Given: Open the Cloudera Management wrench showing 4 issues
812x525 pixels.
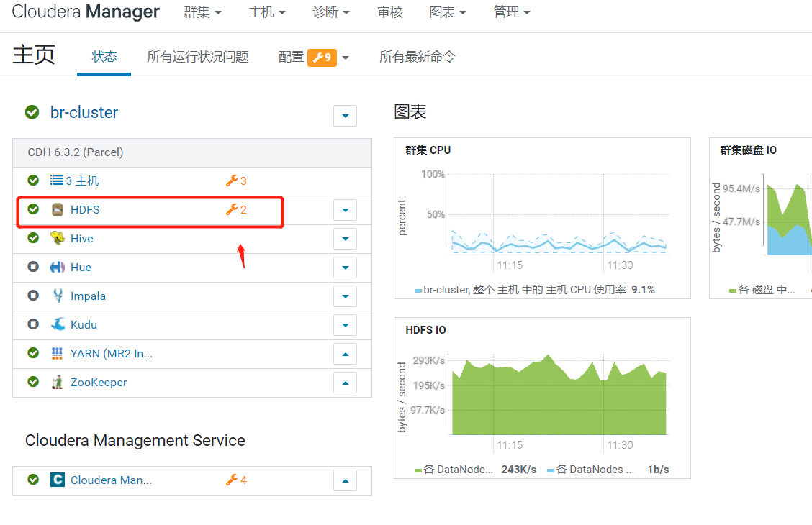Looking at the screenshot, I should [x=236, y=480].
